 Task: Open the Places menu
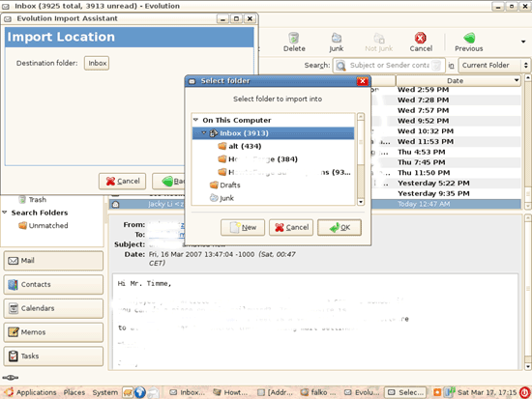(74, 392)
